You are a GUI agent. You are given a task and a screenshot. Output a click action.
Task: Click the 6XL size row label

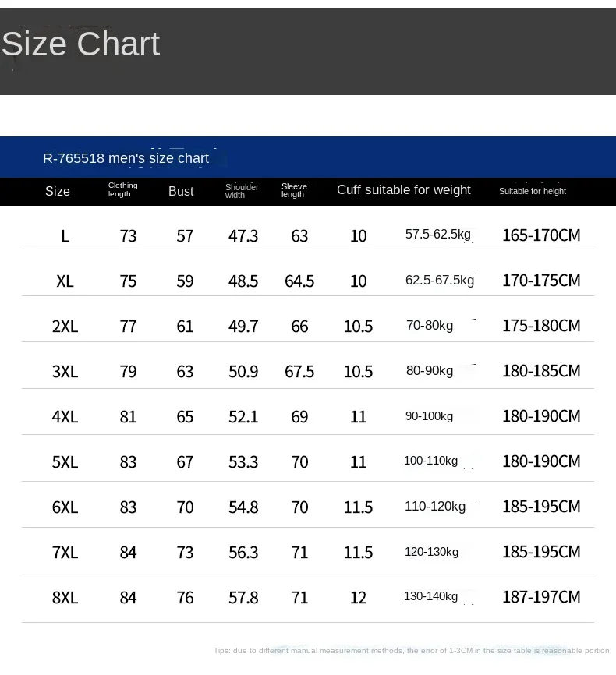pos(65,507)
